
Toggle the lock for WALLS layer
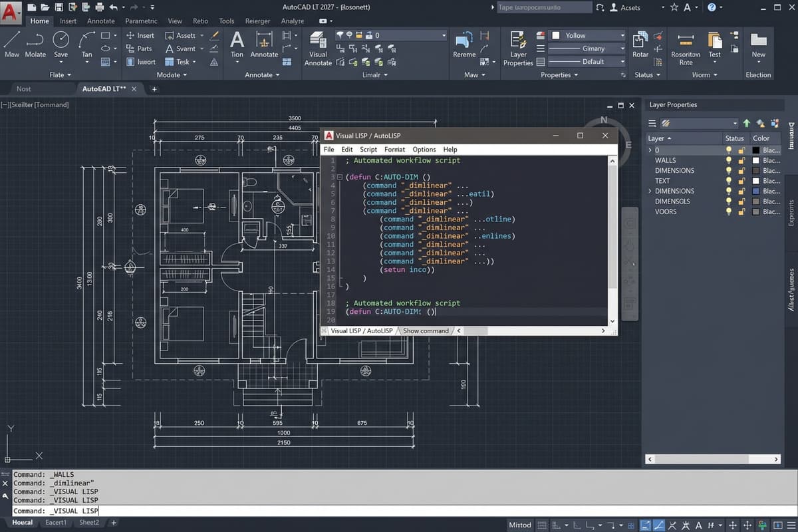click(741, 160)
